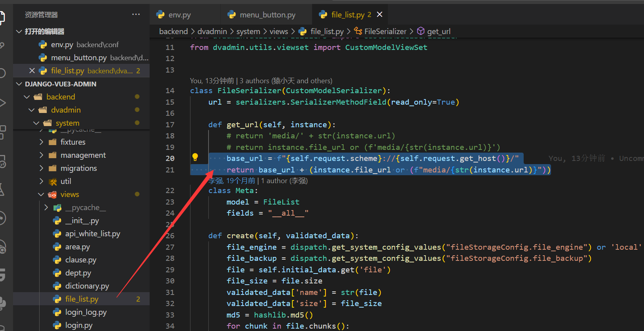This screenshot has height=331, width=644.
Task: Collapse the backend folder
Action: tap(27, 97)
